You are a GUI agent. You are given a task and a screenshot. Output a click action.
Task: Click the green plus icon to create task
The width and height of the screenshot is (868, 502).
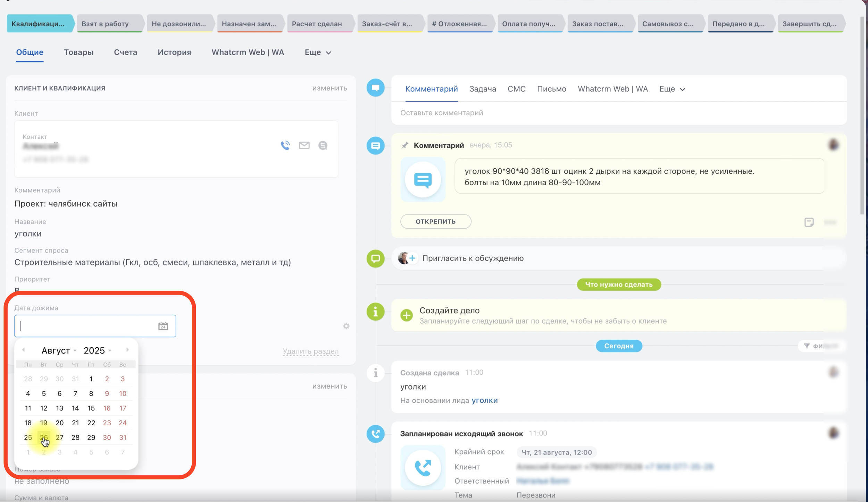pos(407,315)
